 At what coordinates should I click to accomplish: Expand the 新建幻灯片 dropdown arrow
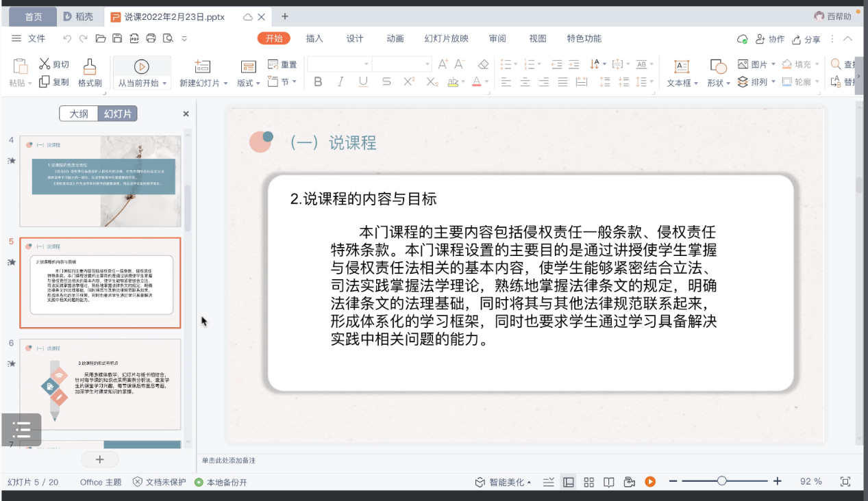point(225,83)
